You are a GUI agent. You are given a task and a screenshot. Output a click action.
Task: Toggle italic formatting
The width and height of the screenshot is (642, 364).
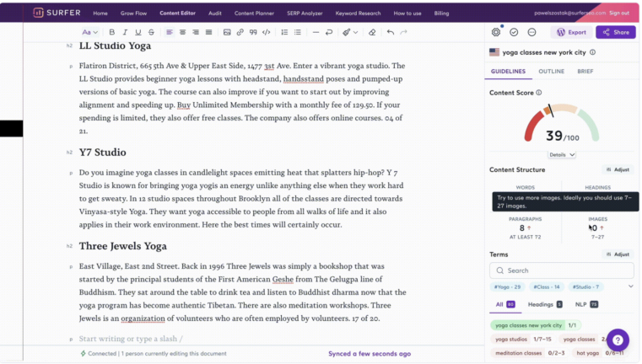point(125,32)
